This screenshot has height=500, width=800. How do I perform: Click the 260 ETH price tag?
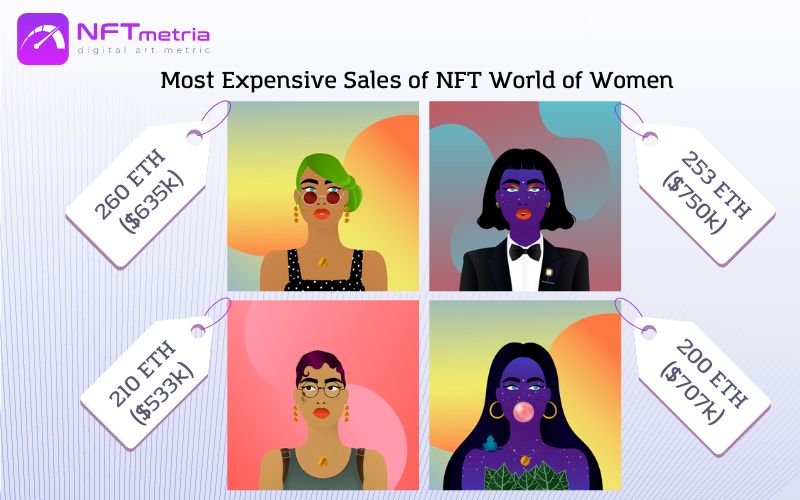coord(138,195)
